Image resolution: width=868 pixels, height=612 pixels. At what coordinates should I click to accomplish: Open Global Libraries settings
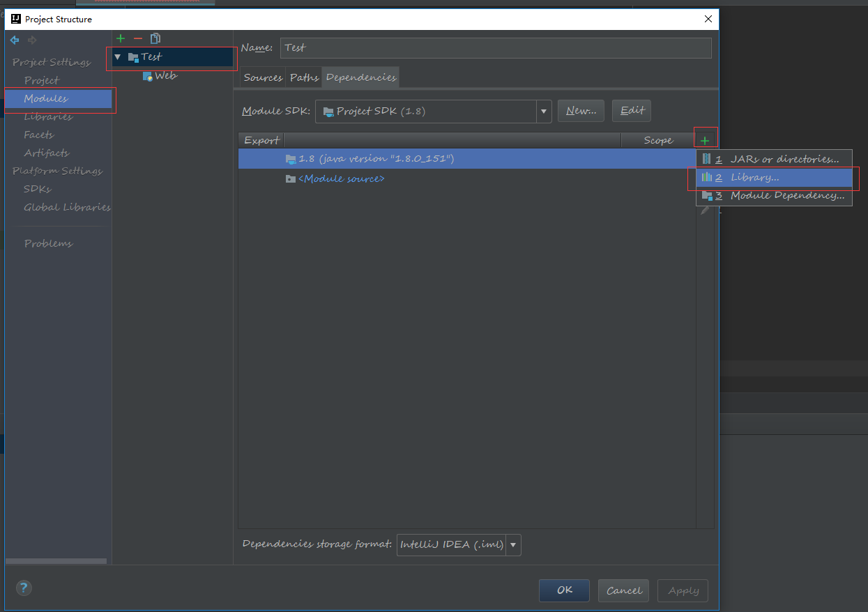67,207
